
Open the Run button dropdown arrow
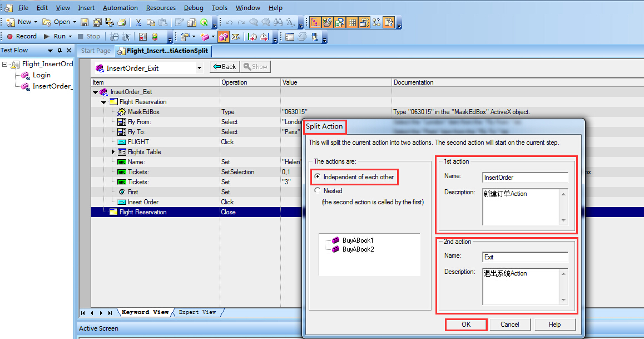pyautogui.click(x=70, y=36)
